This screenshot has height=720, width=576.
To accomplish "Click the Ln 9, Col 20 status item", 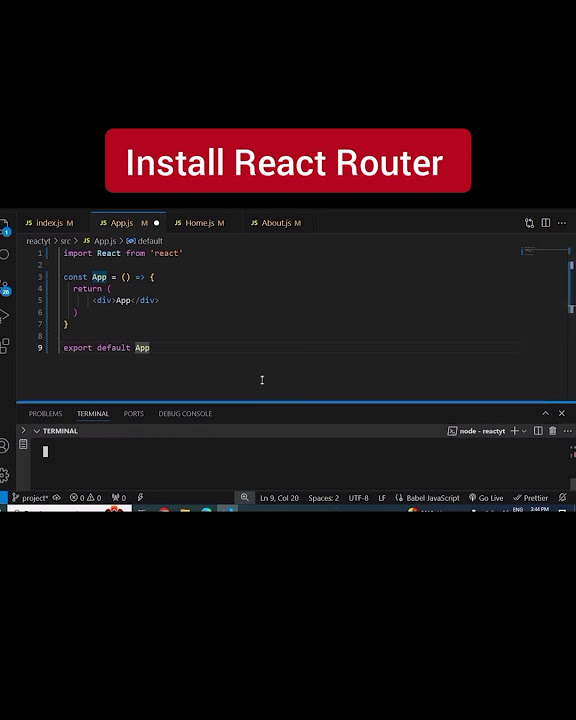I will [279, 498].
